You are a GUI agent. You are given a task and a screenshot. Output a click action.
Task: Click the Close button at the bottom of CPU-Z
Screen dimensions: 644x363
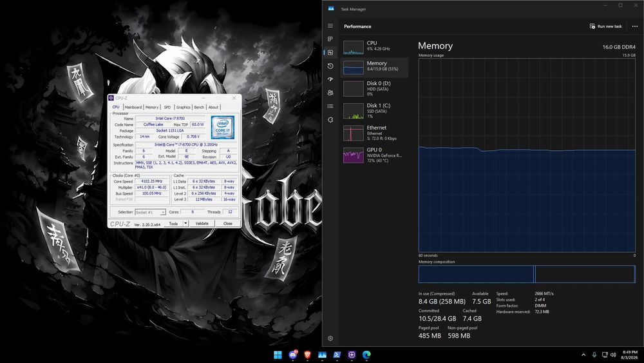coord(227,224)
